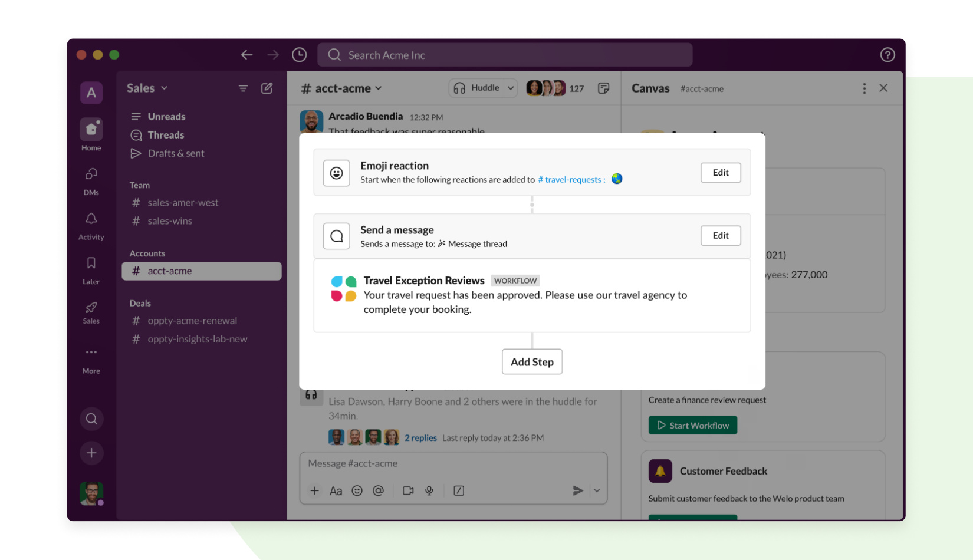
Task: Open DMs in the sidebar
Action: (91, 181)
